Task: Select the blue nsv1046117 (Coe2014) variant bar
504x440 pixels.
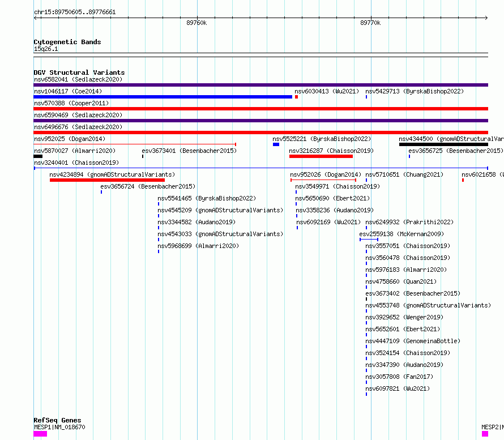Action: (x=163, y=97)
